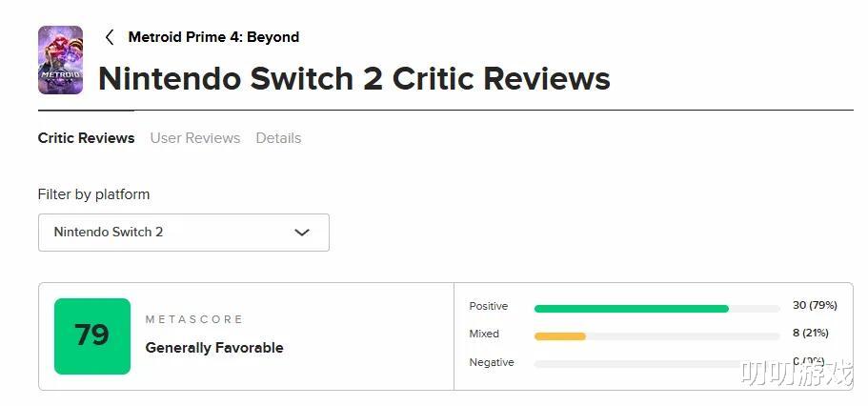This screenshot has width=868, height=406.
Task: Go to the Metroid Prime 4: Beyond link
Action: tap(213, 37)
